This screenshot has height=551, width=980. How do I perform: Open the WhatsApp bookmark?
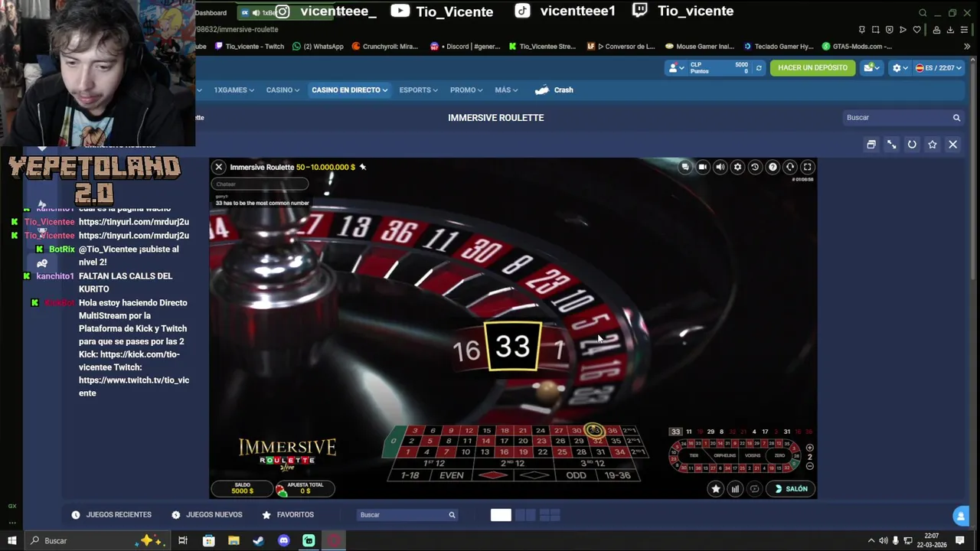coord(318,47)
